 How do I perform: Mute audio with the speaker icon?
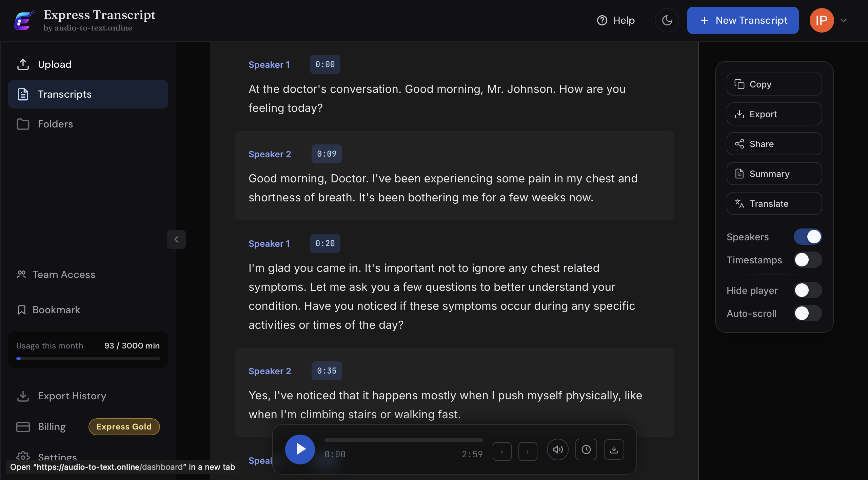[x=558, y=449]
